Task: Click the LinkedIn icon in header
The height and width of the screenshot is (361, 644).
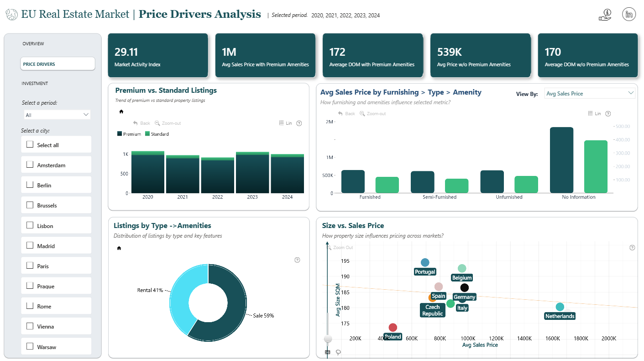Action: point(629,14)
